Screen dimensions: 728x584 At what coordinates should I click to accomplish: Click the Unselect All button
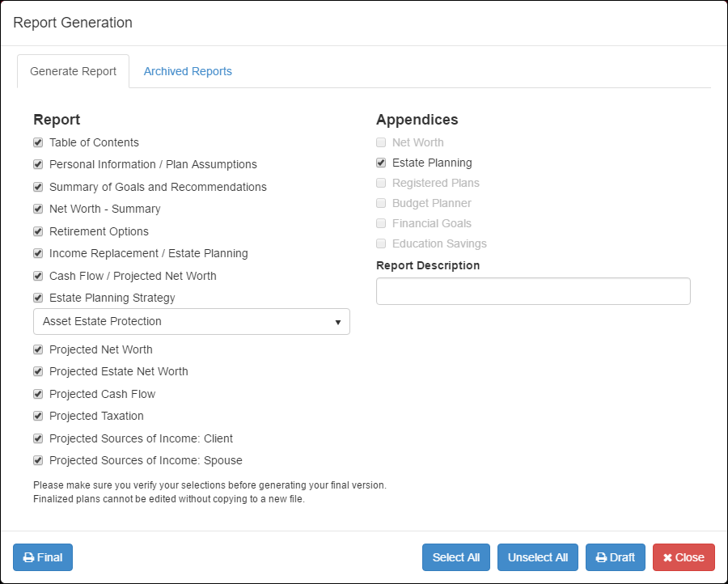(537, 557)
